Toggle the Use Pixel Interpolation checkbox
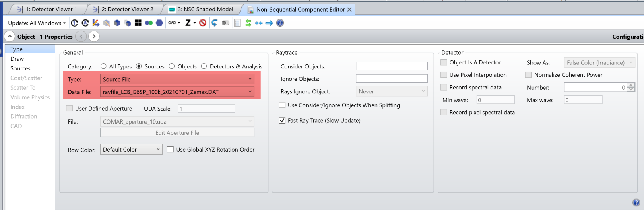The image size is (644, 210). pos(444,75)
